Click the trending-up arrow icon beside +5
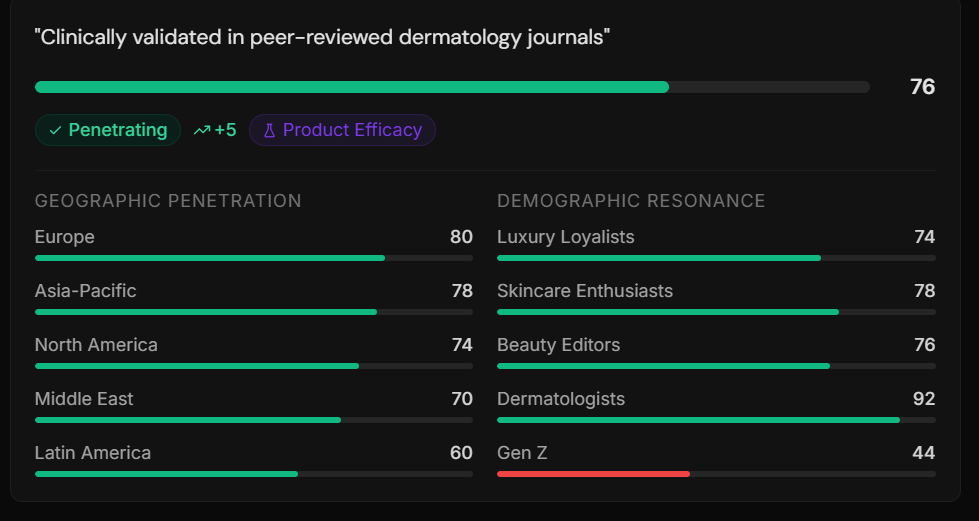Image resolution: width=979 pixels, height=521 pixels. click(x=202, y=131)
